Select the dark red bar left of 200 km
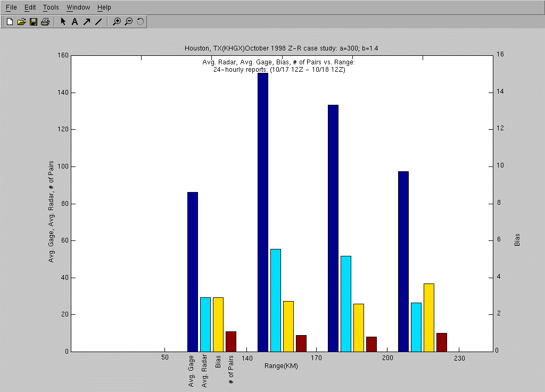 371,344
